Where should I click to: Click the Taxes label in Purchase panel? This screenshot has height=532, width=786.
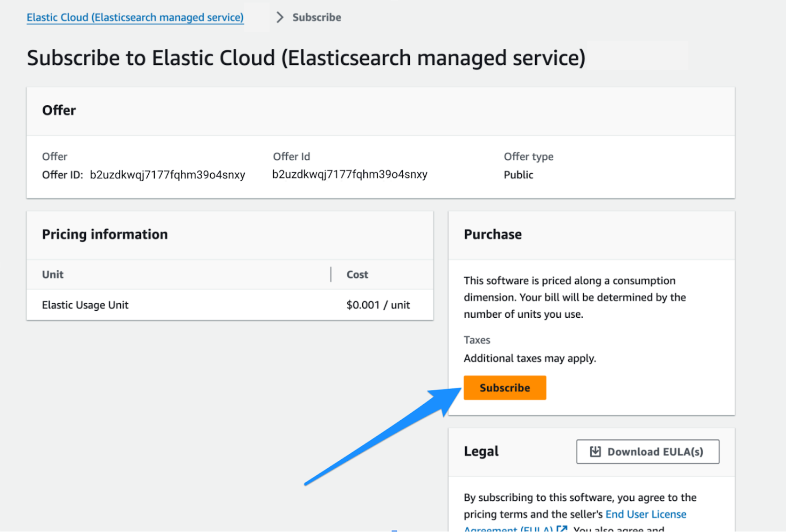477,340
